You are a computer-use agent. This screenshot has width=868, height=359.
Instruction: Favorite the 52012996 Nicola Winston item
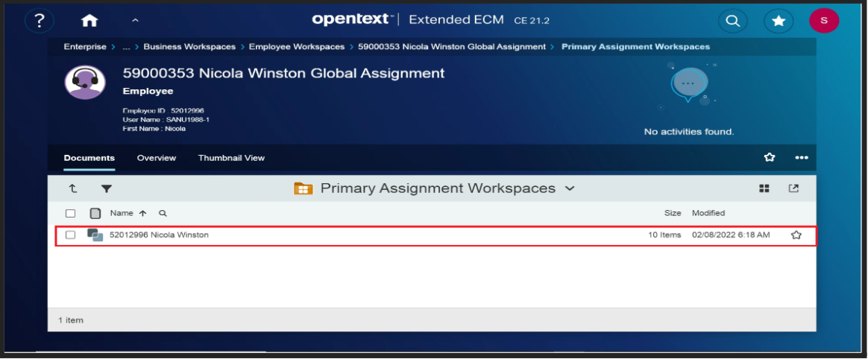pos(796,235)
